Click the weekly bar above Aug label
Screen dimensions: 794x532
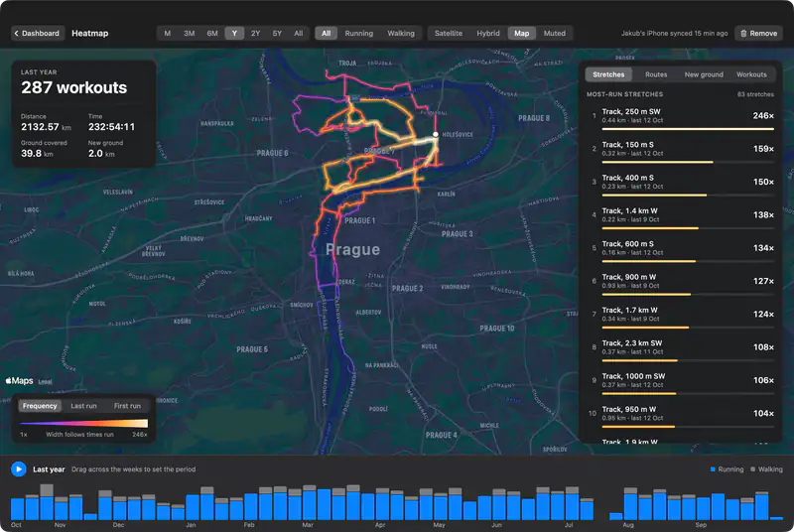pos(630,503)
